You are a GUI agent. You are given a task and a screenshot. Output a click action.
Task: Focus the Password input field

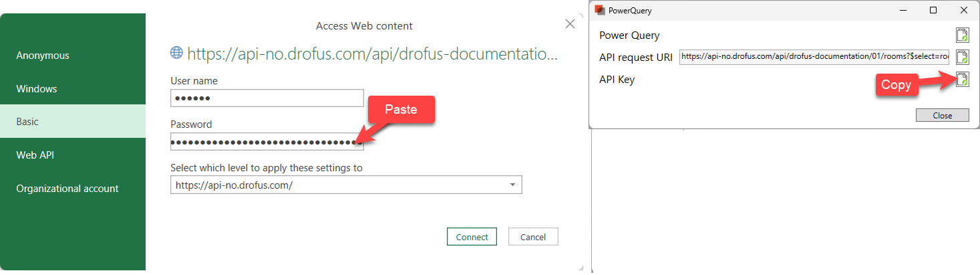[x=267, y=142]
